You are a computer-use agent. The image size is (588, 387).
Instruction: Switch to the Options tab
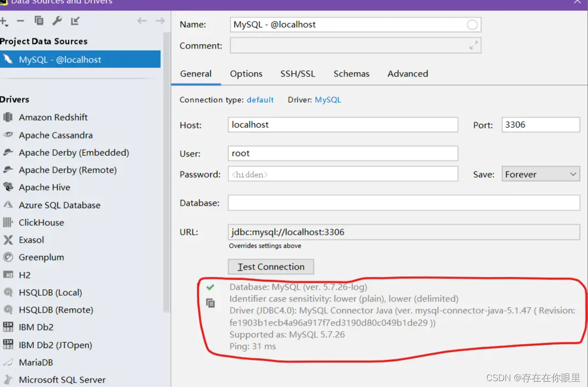tap(246, 74)
